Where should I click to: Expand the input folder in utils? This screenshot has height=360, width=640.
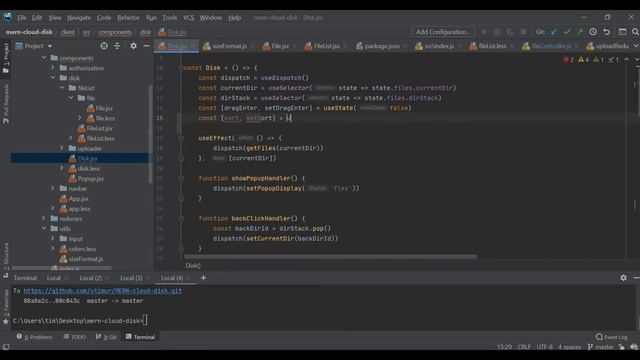(x=53, y=238)
